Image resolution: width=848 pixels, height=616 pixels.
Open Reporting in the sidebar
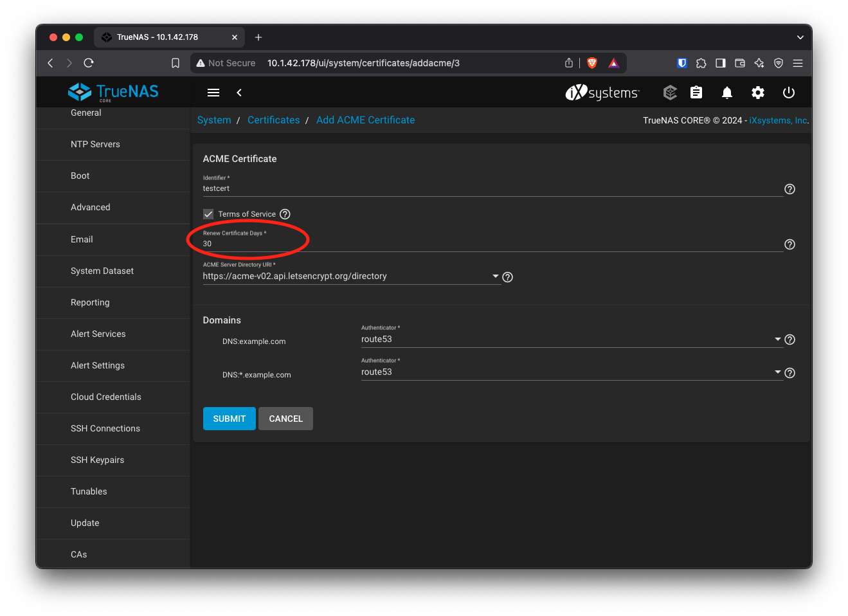pyautogui.click(x=113, y=303)
